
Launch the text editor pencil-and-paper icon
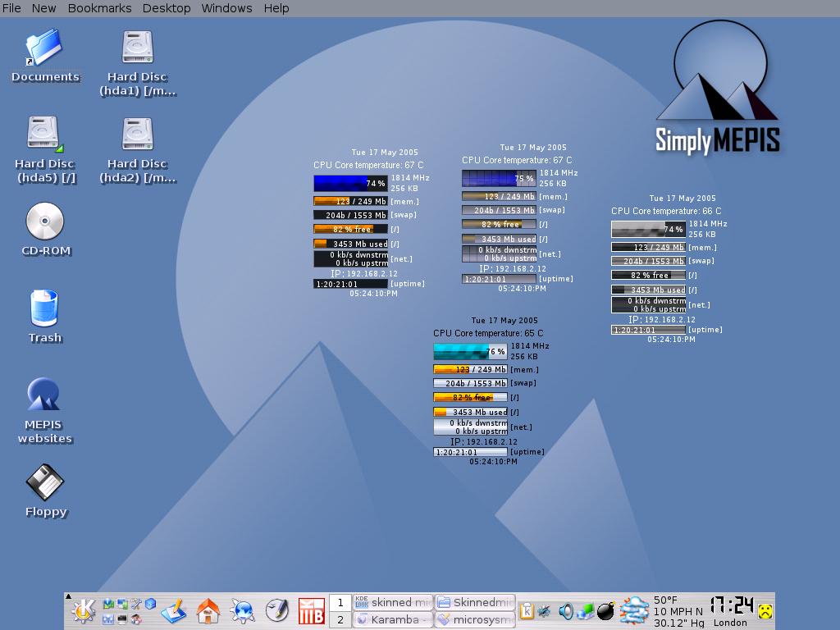[173, 611]
